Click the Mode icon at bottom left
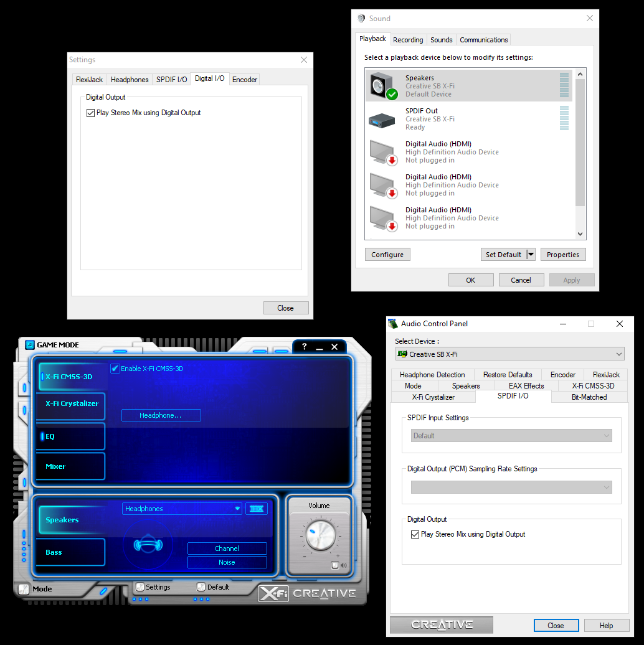 point(24,589)
